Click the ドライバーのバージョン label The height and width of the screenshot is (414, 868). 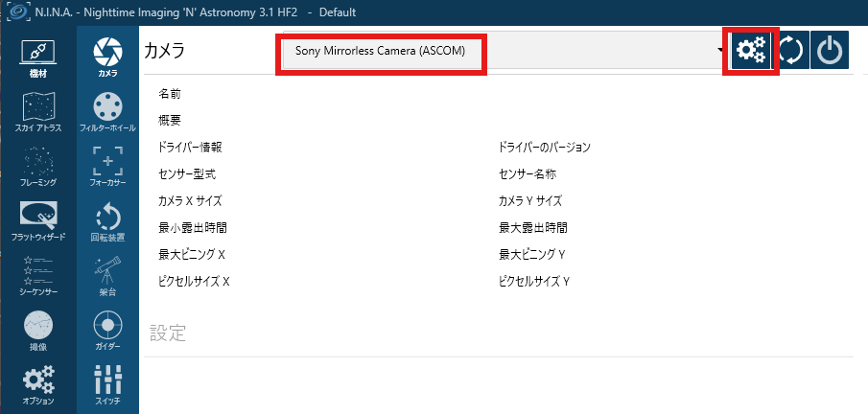click(x=545, y=148)
